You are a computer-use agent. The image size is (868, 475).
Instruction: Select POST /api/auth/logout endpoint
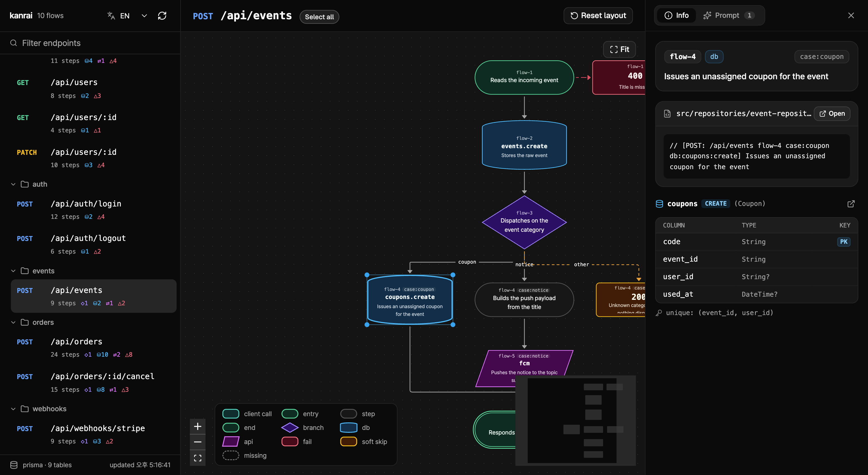pos(94,244)
